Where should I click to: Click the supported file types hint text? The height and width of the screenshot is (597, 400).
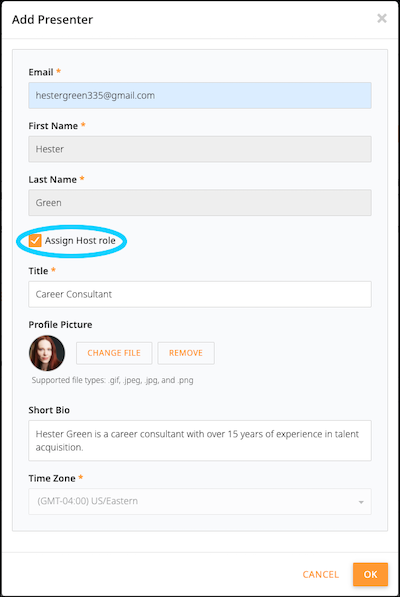[113, 380]
